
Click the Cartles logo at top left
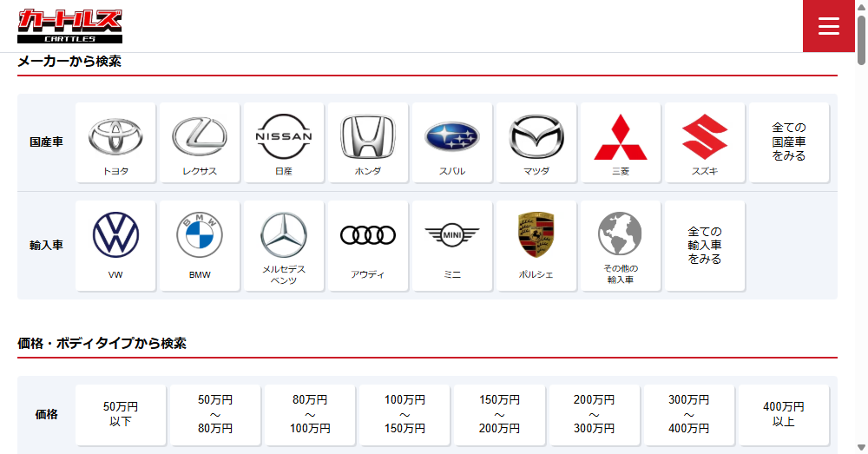[69, 26]
